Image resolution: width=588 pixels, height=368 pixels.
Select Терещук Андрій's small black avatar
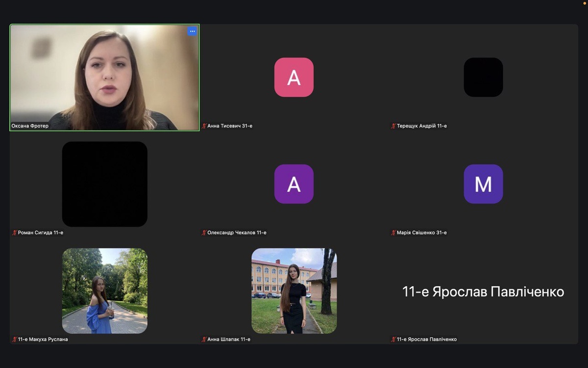pos(483,77)
